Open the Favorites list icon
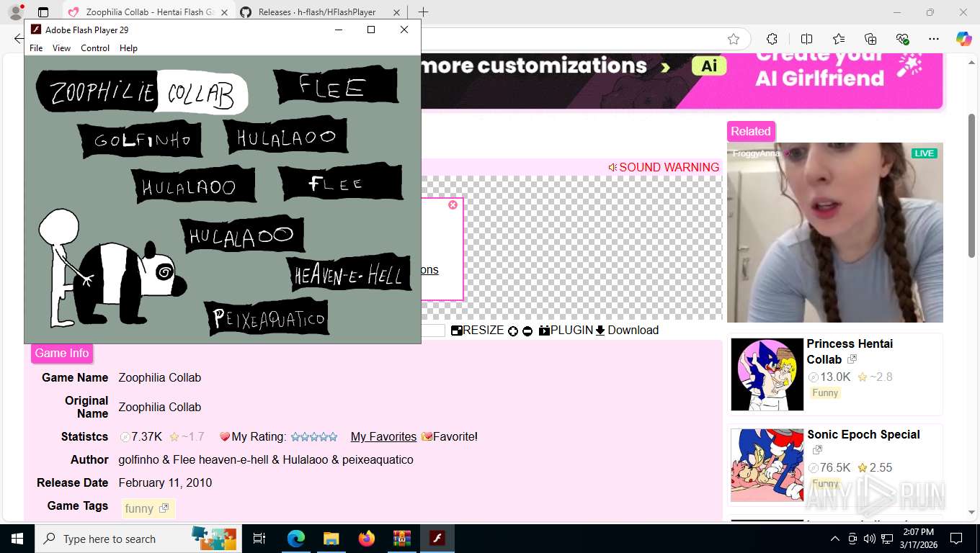The height and width of the screenshot is (553, 980). click(x=839, y=39)
